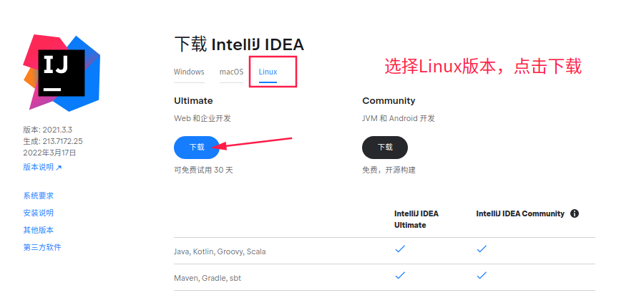Click the Maven, Gradle, sbt row label
Screen dimensions: 644x298
(x=209, y=278)
